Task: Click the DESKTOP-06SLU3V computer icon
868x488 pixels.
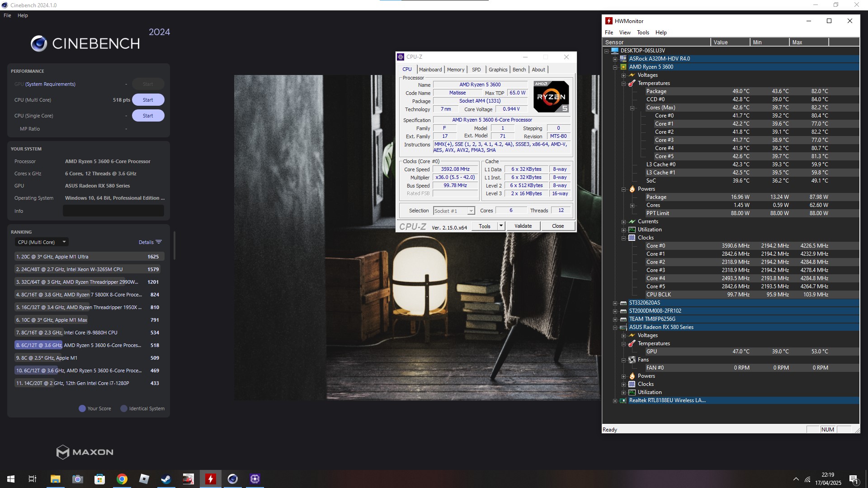Action: tap(615, 51)
